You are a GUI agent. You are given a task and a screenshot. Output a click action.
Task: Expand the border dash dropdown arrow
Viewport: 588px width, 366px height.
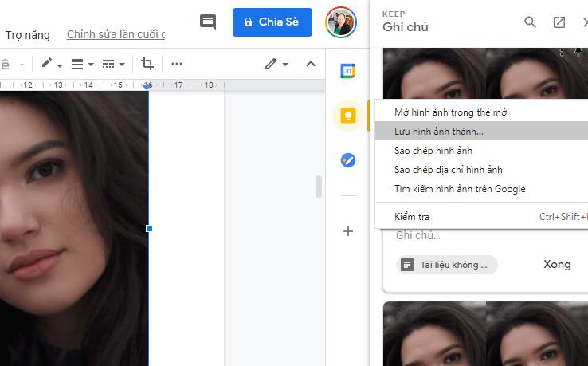click(122, 65)
